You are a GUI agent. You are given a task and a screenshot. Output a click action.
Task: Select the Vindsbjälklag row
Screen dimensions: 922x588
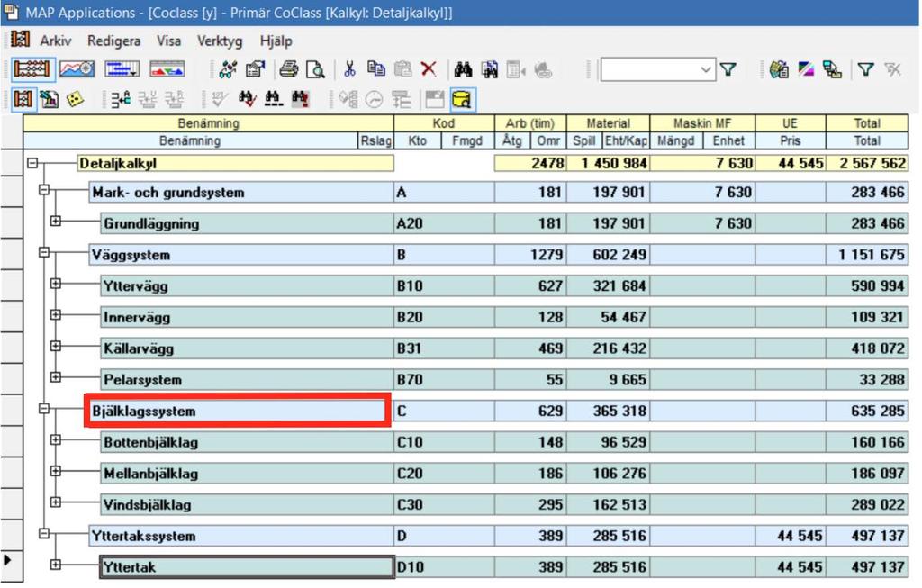pos(504,504)
